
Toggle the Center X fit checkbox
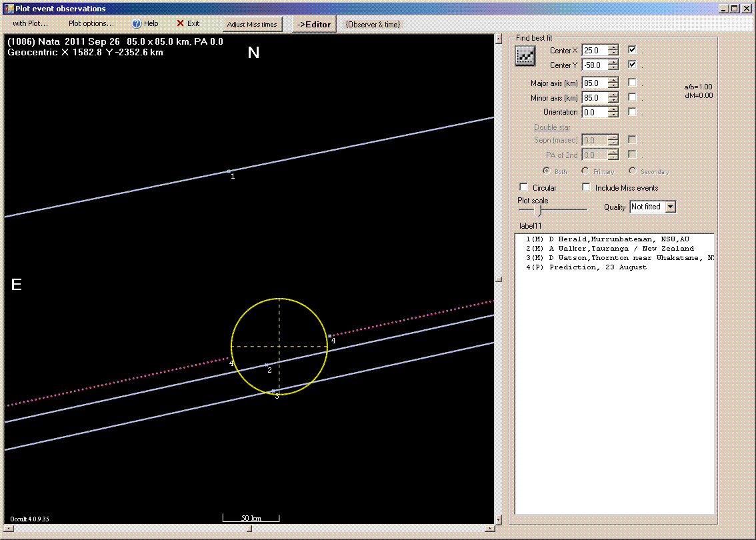632,49
